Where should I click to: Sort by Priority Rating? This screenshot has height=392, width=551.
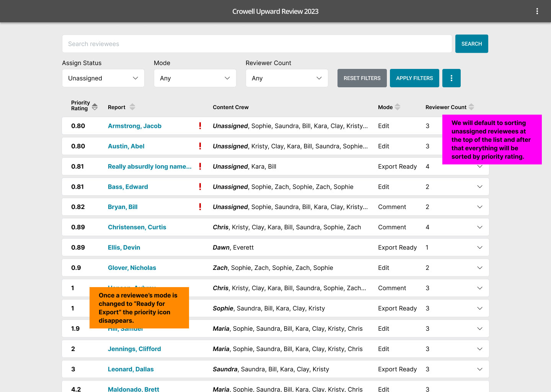[95, 107]
